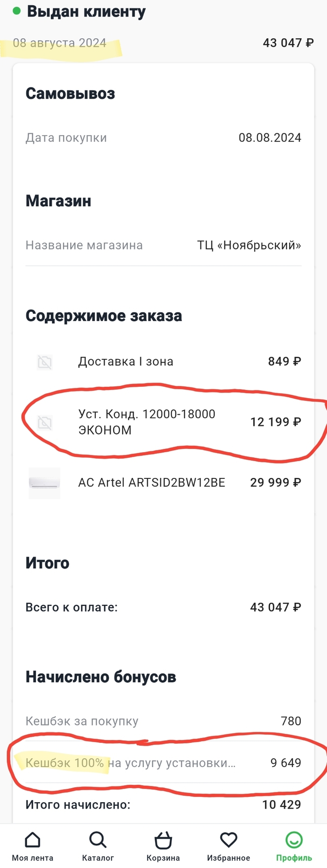
Task: Open the Корзина basket icon
Action: coord(163,840)
